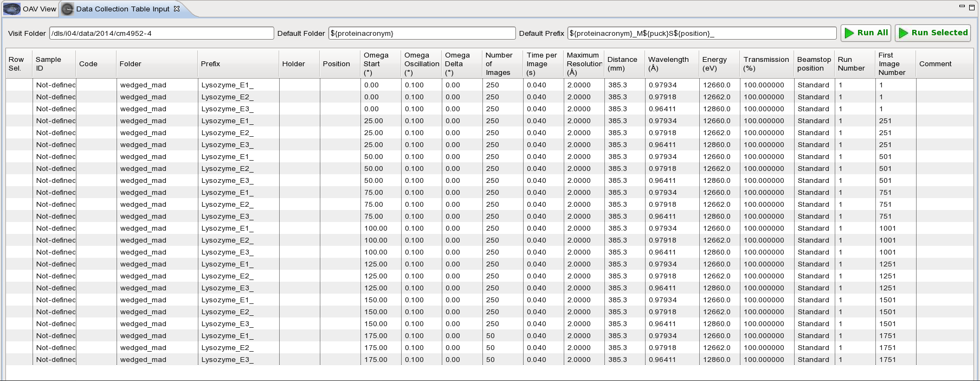The width and height of the screenshot is (980, 381).
Task: Click the Code column header
Action: pos(96,64)
